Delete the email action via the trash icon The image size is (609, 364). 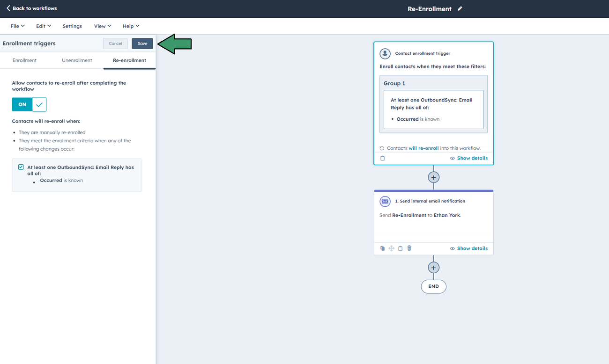tap(409, 248)
